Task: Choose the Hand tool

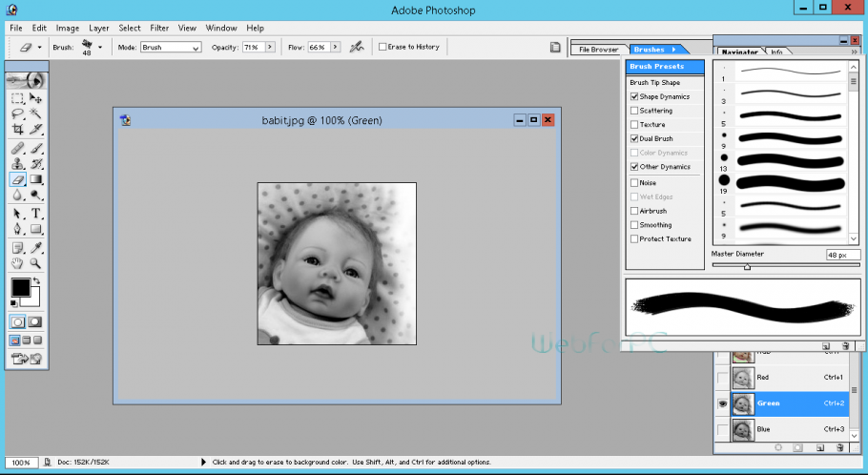Action: [x=17, y=263]
